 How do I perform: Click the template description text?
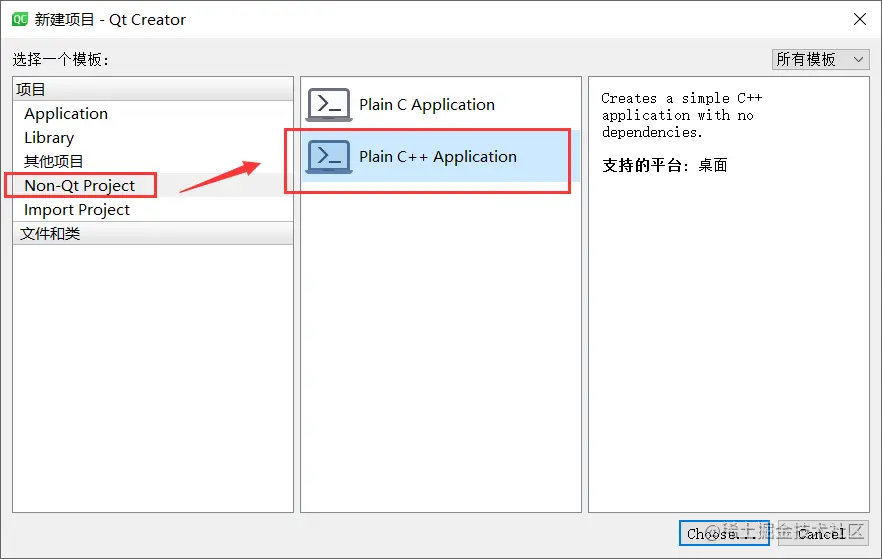tap(682, 115)
